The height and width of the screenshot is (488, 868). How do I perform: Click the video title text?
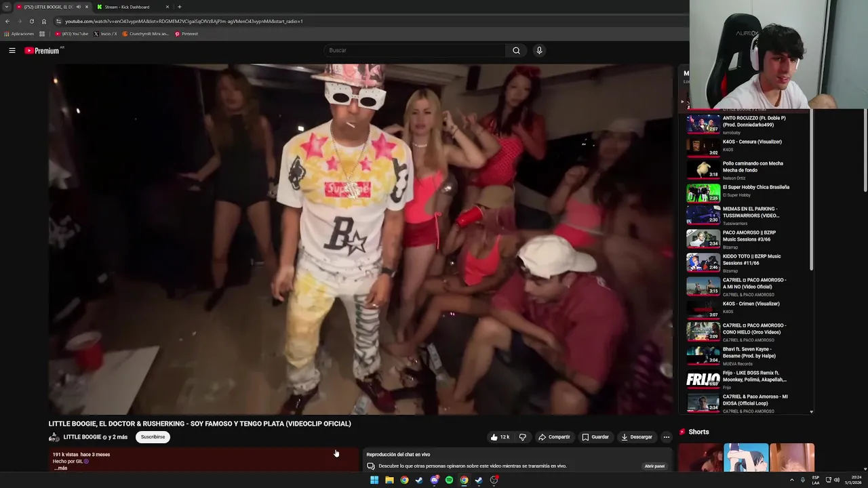(199, 424)
